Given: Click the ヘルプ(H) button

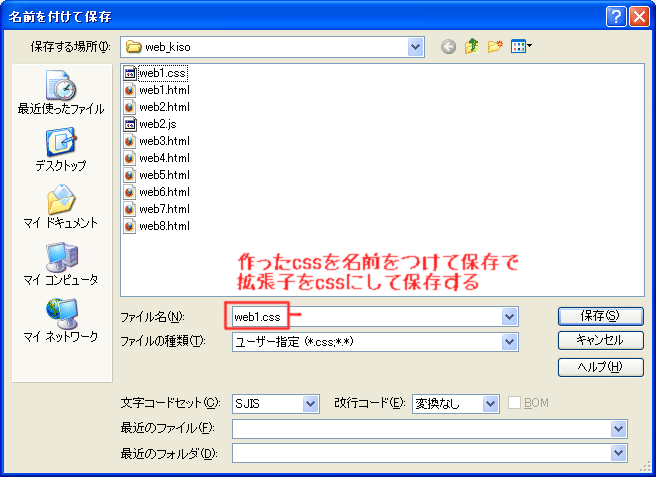Looking at the screenshot, I should click(601, 367).
